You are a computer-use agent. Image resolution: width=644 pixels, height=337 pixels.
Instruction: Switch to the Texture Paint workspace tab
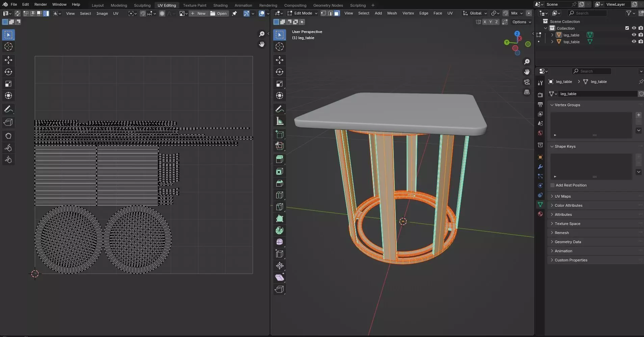pos(195,5)
